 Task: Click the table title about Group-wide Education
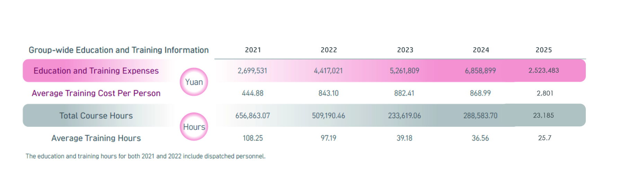118,50
